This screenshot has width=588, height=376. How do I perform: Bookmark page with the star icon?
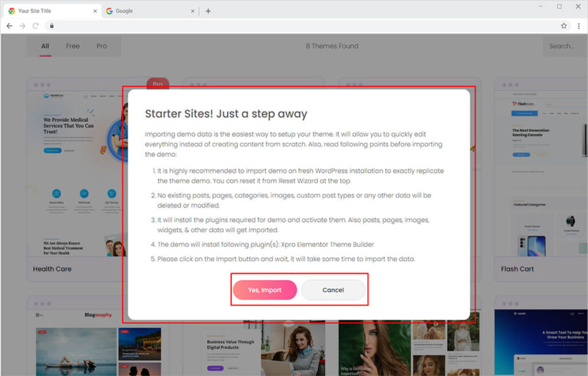[x=564, y=26]
